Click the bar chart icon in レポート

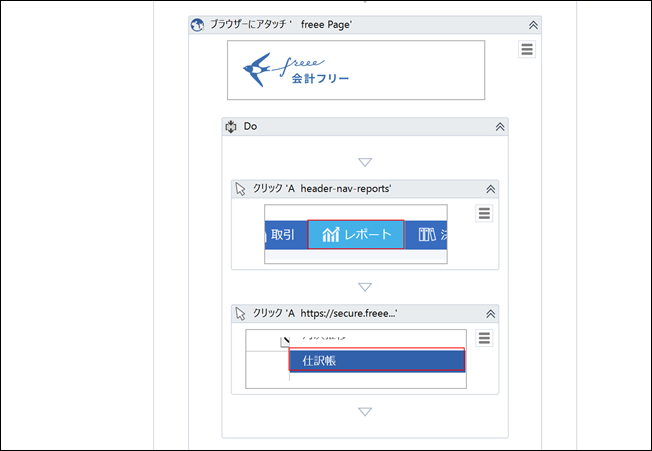point(331,235)
